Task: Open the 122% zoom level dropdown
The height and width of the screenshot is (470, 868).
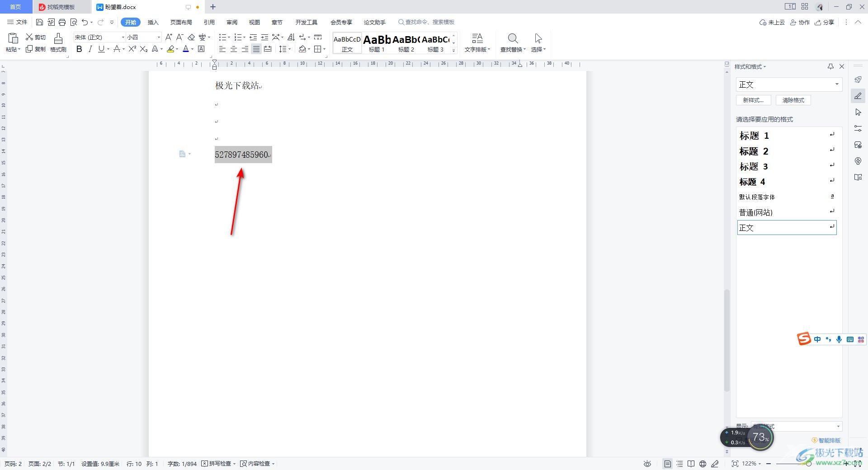Action: pyautogui.click(x=751, y=464)
